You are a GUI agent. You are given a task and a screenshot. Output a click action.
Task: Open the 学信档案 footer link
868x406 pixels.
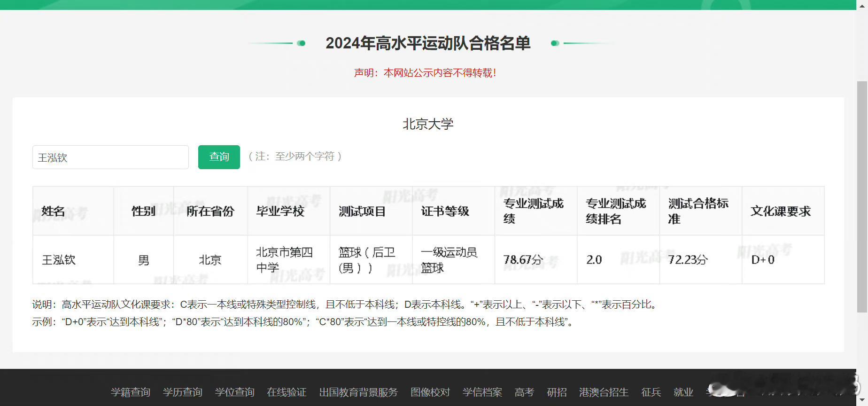click(x=482, y=392)
